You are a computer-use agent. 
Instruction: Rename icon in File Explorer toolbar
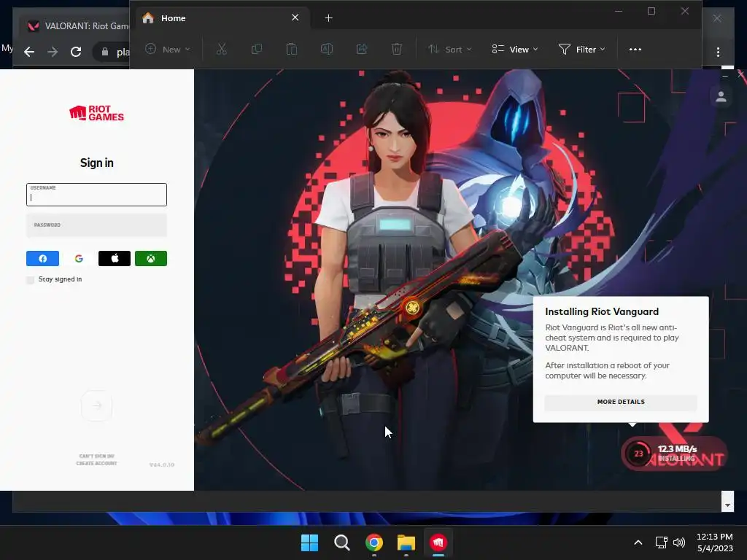point(326,49)
